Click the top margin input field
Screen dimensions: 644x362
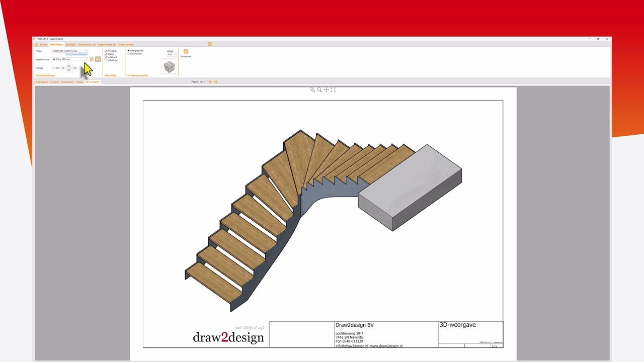[x=70, y=66]
